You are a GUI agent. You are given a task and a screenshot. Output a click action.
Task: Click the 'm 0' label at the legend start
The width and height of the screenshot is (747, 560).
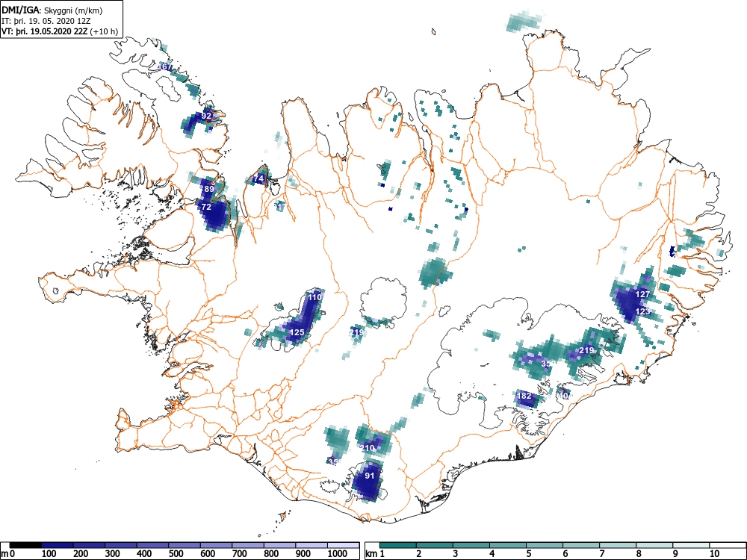tap(8, 553)
